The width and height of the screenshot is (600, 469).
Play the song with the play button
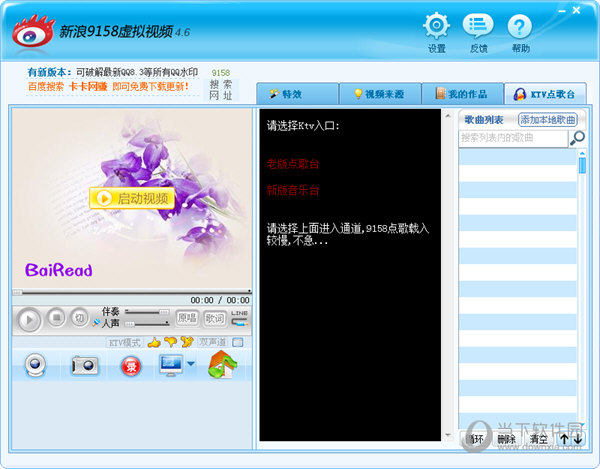coord(28,320)
